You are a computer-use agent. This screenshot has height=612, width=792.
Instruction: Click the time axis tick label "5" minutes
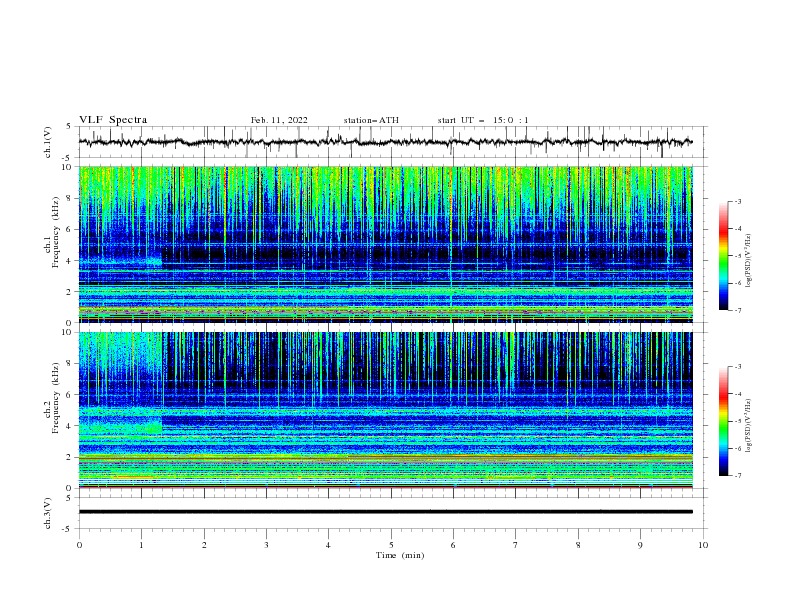(391, 545)
